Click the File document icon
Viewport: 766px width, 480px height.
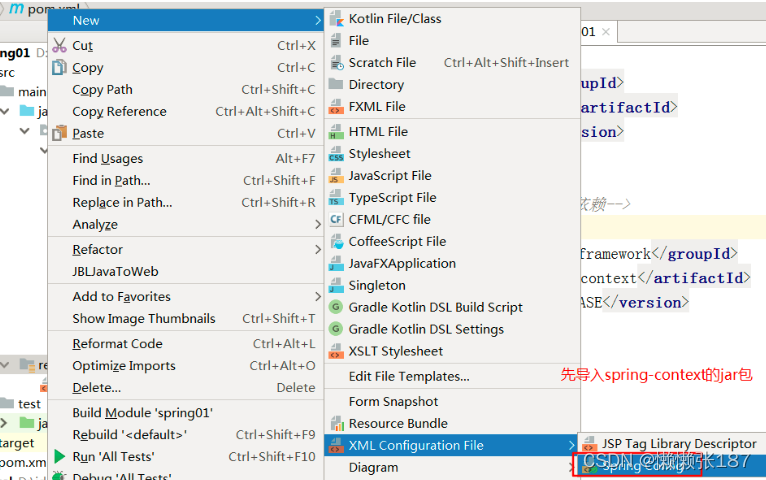click(336, 41)
